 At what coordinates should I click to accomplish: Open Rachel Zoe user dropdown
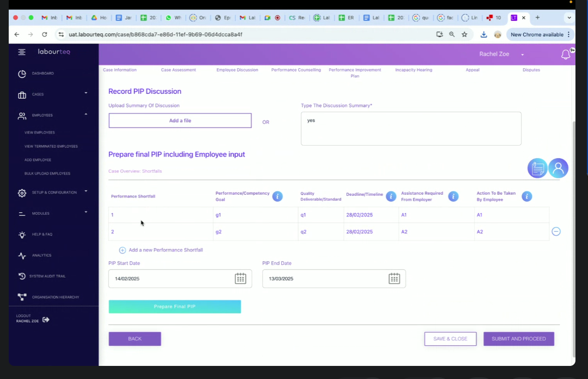501,55
